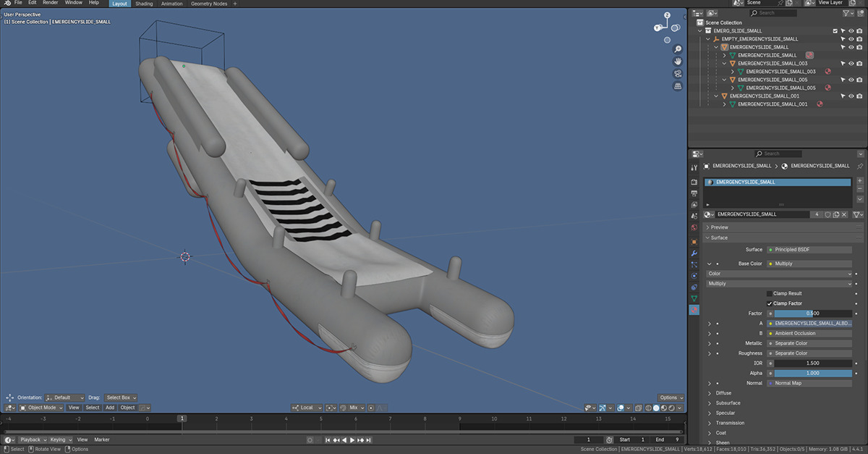The width and height of the screenshot is (868, 454).
Task: Select material preview shading mode
Action: pyautogui.click(x=664, y=408)
